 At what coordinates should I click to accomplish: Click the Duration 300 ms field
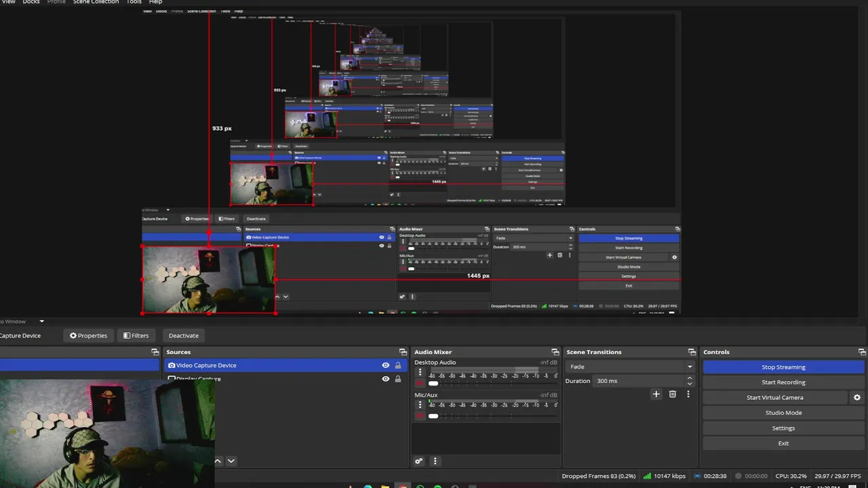tap(639, 381)
